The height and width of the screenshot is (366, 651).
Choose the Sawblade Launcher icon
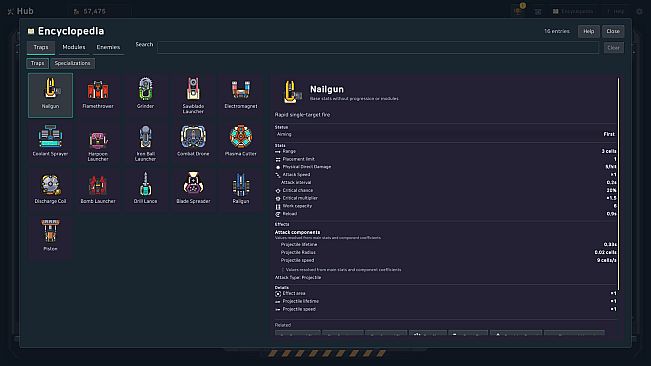pos(193,95)
